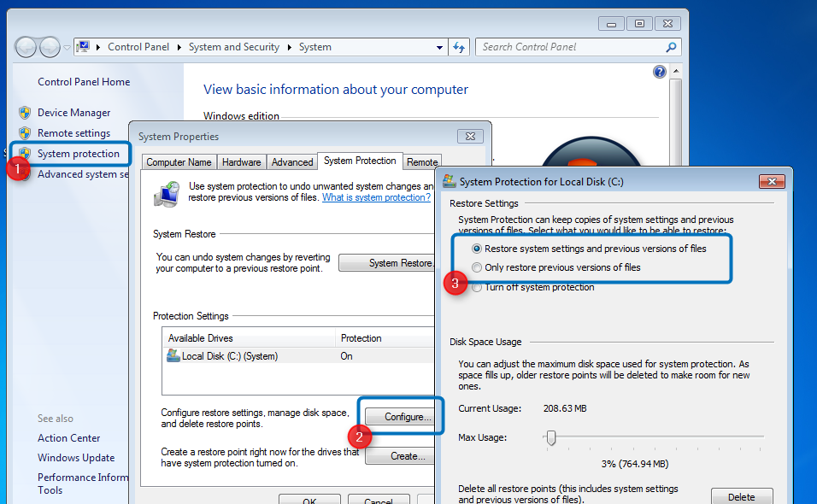The image size is (817, 504).
Task: Click the search magnifier icon
Action: [671, 47]
